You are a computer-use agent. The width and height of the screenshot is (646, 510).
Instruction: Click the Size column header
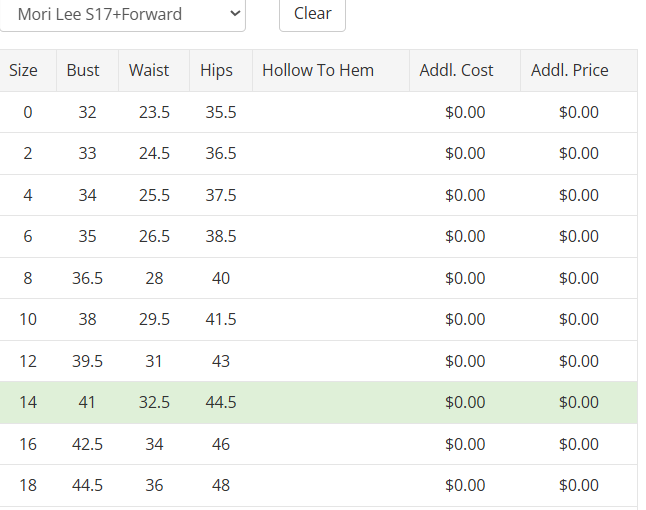pos(24,70)
